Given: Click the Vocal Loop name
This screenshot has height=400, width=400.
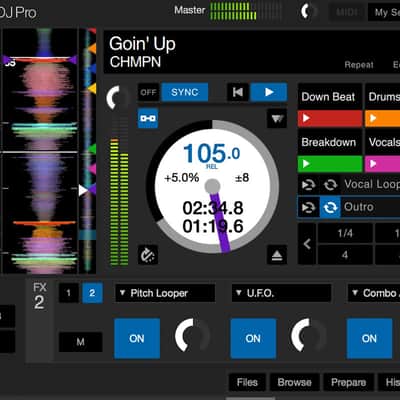Looking at the screenshot, I should (372, 184).
